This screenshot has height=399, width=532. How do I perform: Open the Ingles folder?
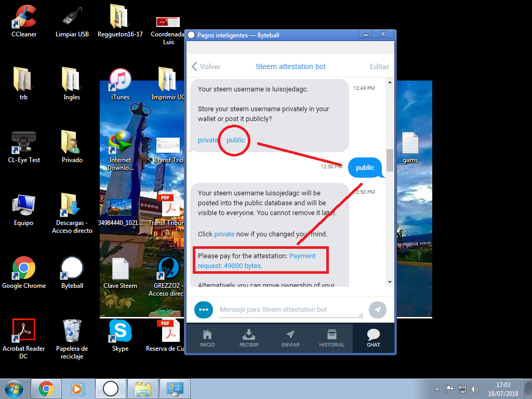click(72, 84)
